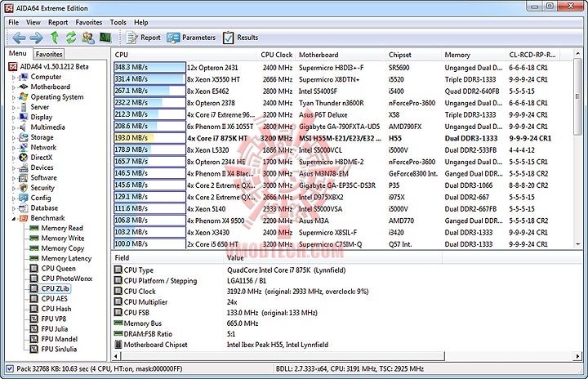Expand the Computer tree node
The image size is (588, 379).
click(14, 78)
